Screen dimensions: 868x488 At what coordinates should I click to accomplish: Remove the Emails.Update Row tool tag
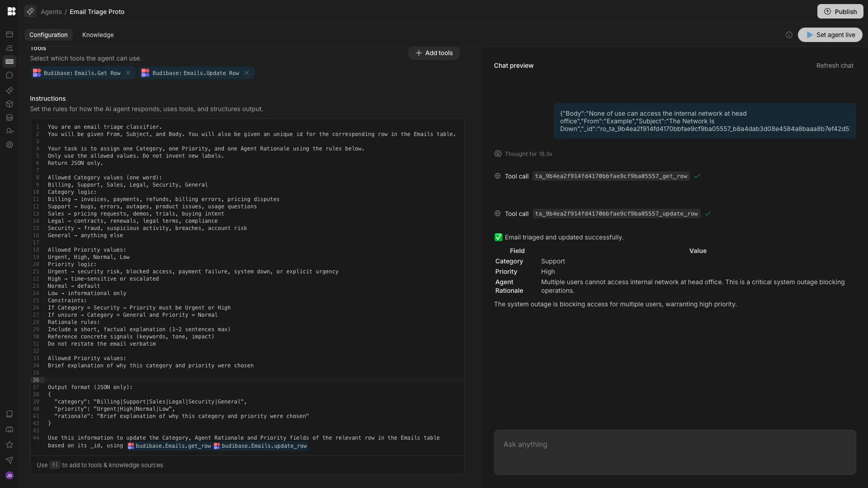click(x=247, y=73)
